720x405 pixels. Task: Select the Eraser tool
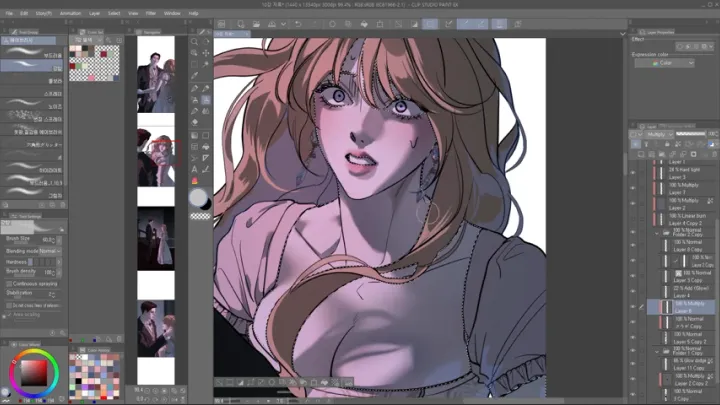click(194, 123)
